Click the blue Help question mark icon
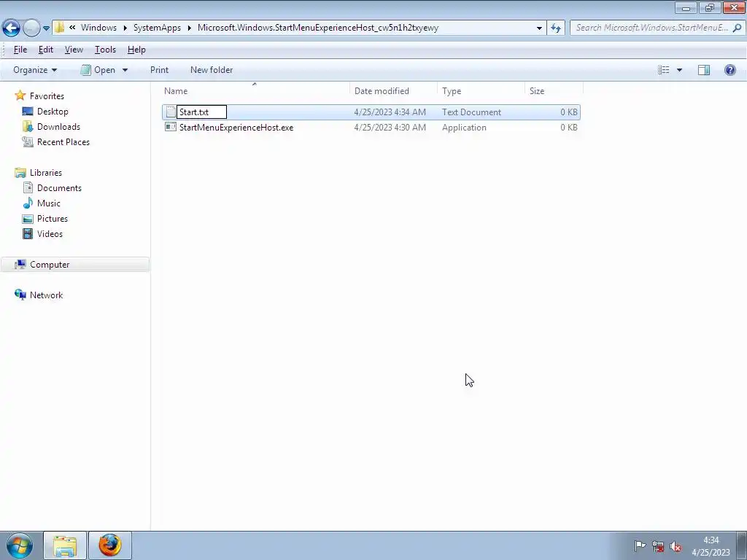Screen dimensions: 747x560 click(729, 70)
